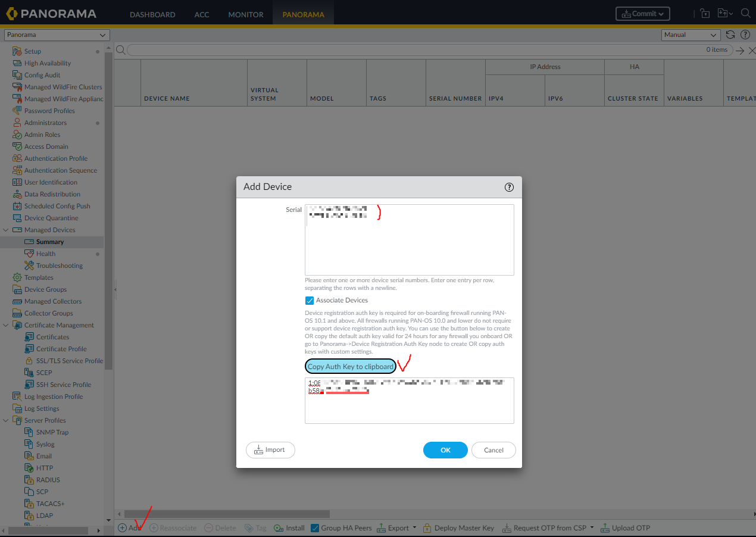The width and height of the screenshot is (756, 537).
Task: Open Access Domain node
Action: click(x=46, y=146)
